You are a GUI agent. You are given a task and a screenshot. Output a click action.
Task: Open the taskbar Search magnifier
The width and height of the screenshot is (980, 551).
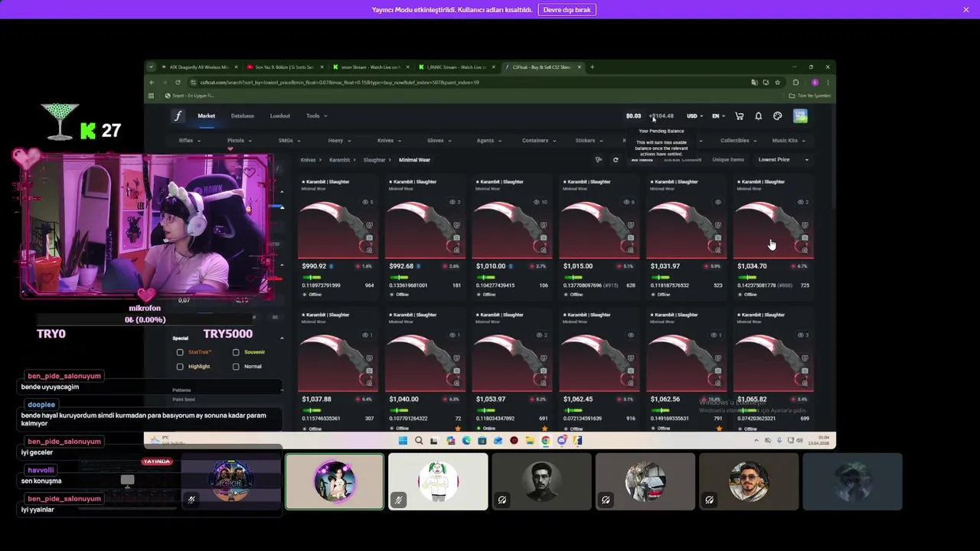[419, 441]
